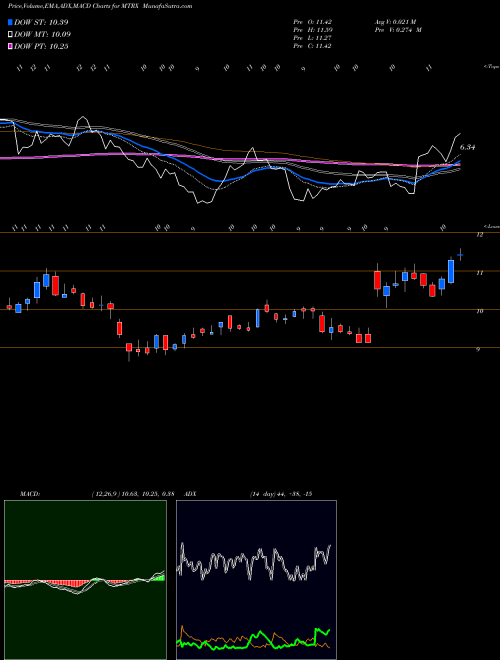The height and width of the screenshot is (660, 500).
Task: Click the MACD '(12,26,9) 10.63, 10.25, 0.38' values
Action: click(133, 494)
